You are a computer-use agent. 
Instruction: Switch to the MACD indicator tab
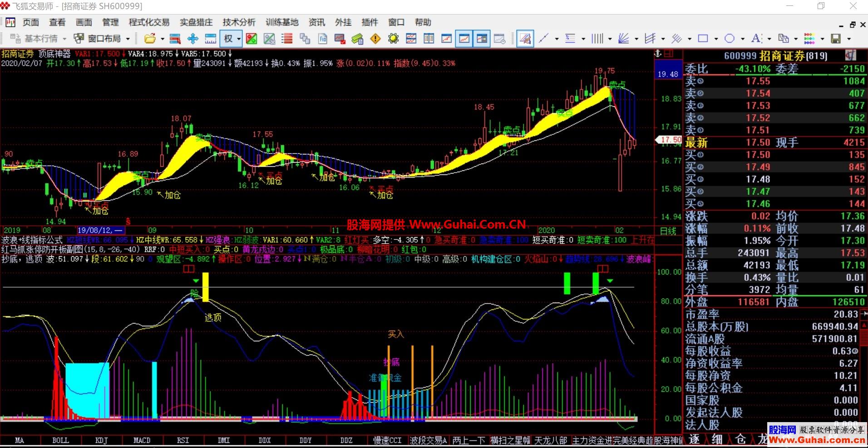pyautogui.click(x=142, y=440)
